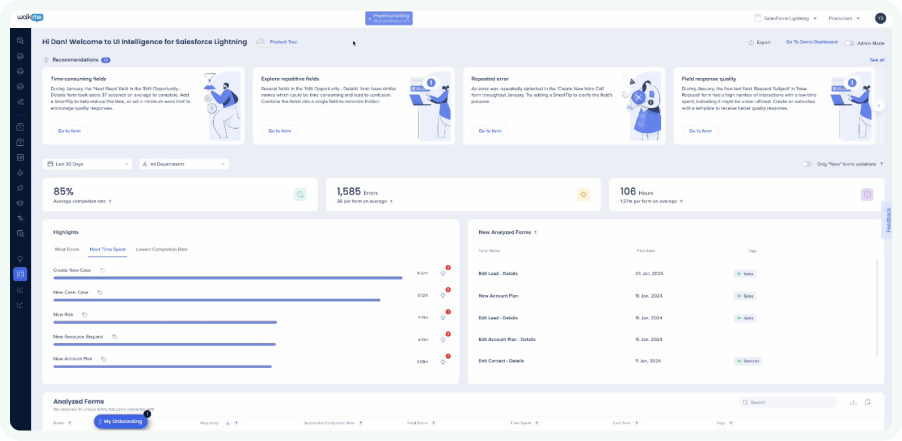This screenshot has width=902, height=441.
Task: Click the Recommendations count badge
Action: (106, 60)
